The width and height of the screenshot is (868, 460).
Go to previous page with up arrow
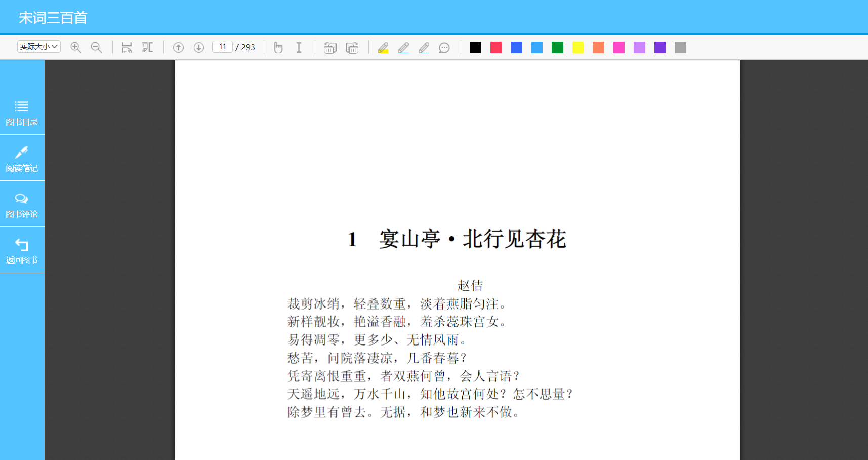[x=178, y=47]
